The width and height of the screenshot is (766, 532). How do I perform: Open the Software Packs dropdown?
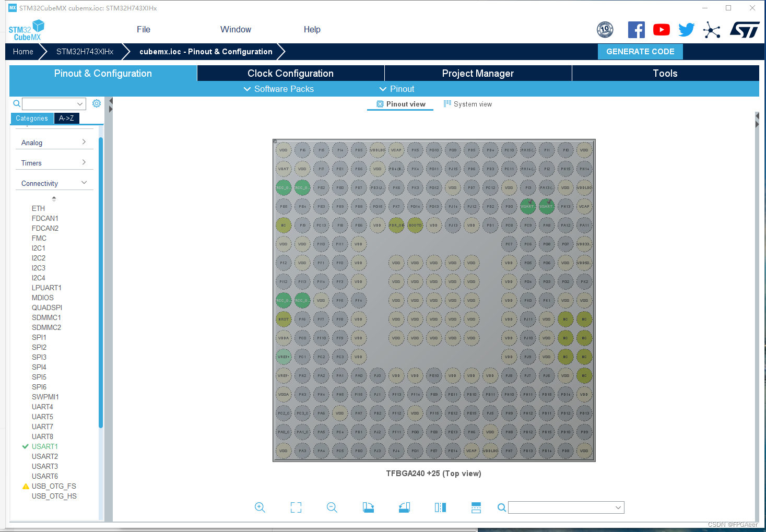(x=279, y=89)
